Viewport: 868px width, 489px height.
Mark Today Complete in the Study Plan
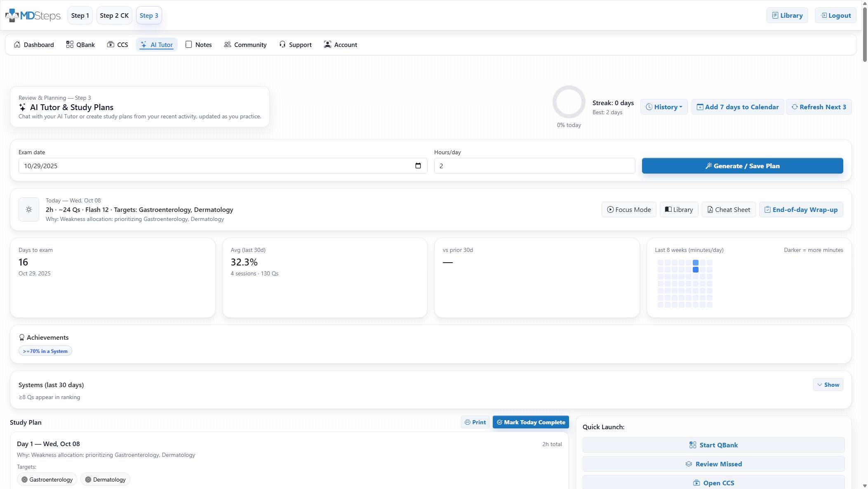[531, 422]
